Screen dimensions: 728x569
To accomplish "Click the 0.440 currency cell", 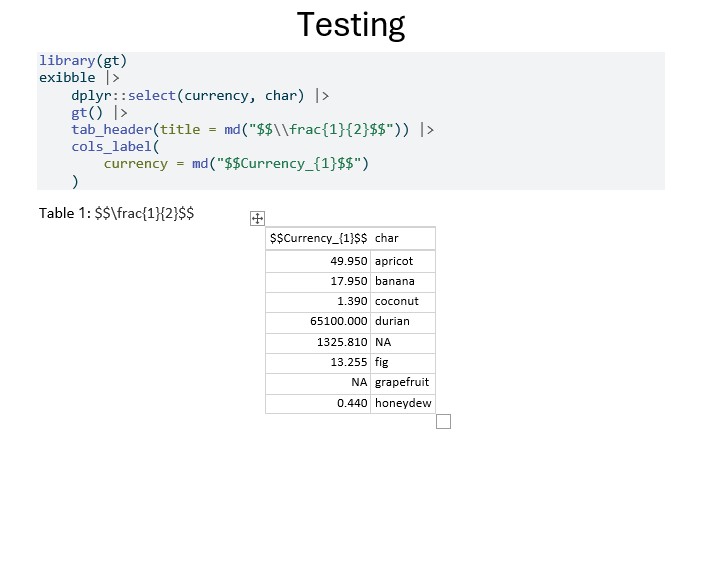I will tap(318, 403).
